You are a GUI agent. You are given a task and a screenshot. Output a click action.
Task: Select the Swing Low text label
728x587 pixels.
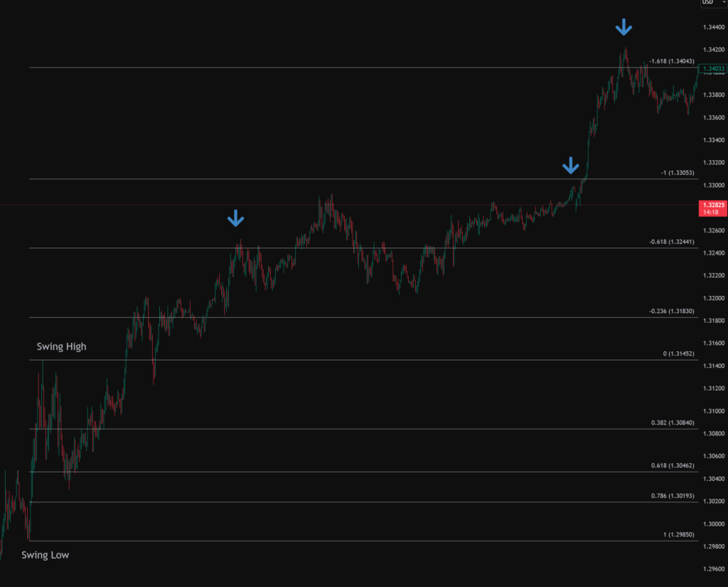point(45,555)
